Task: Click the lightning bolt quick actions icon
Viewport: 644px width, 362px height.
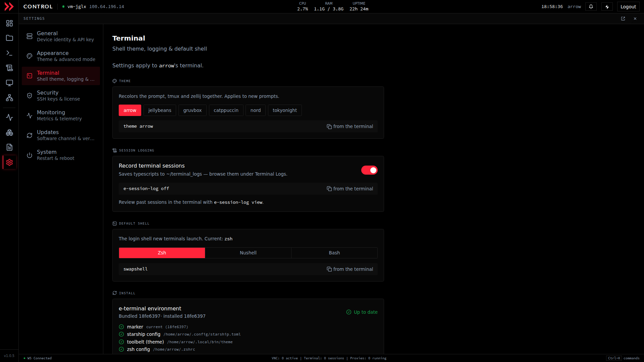Action: coord(607,7)
